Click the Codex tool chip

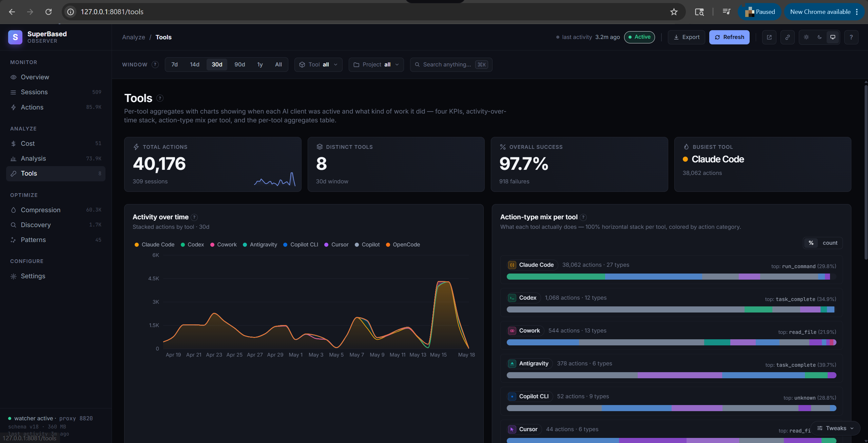523,298
